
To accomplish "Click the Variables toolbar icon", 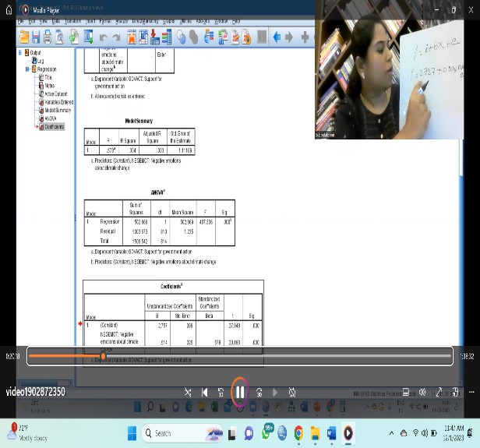I will pyautogui.click(x=167, y=37).
